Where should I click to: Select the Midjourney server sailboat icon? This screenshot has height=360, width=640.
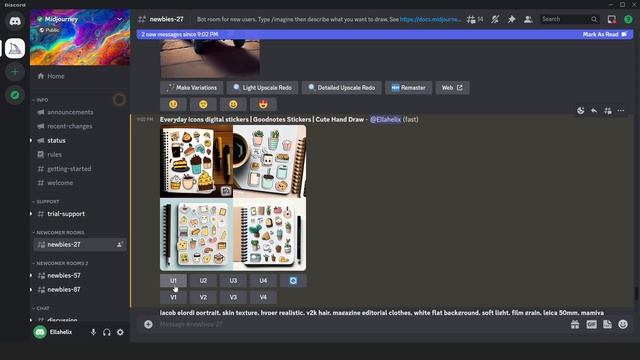tap(15, 49)
